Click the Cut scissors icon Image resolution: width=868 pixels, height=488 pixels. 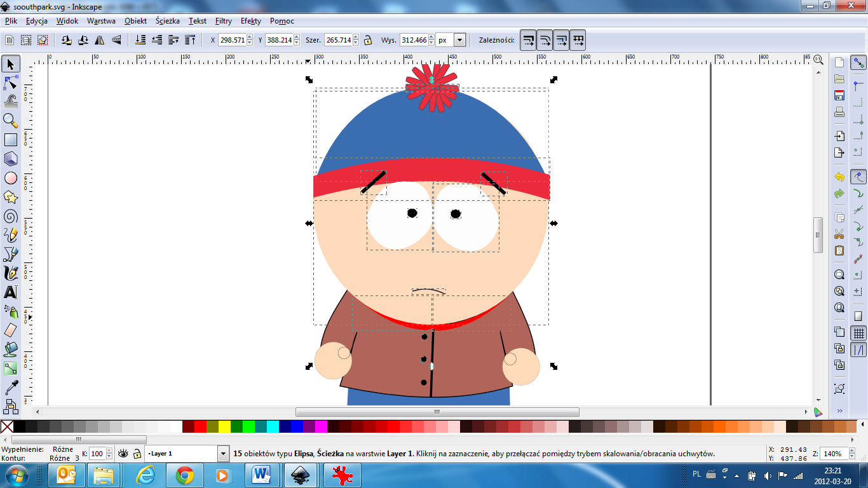[x=839, y=234]
